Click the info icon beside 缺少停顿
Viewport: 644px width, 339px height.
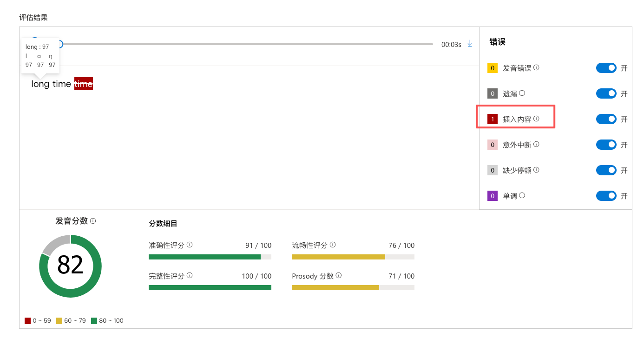point(536,170)
